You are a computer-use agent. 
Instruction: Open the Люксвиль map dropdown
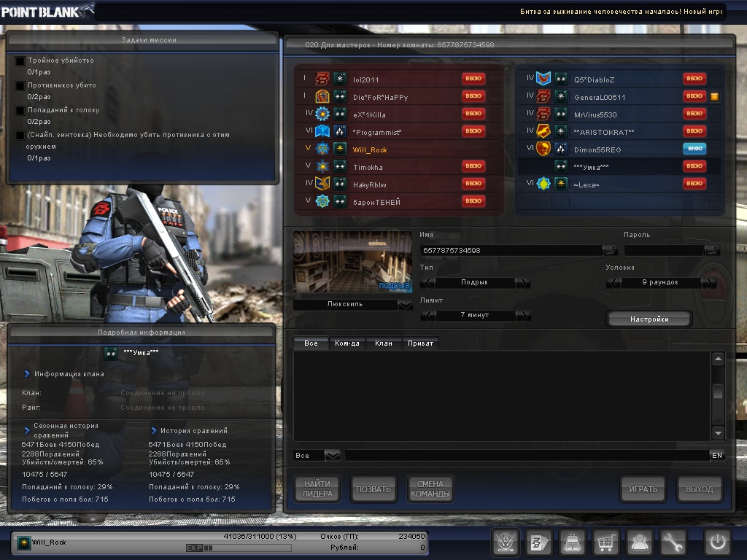(406, 305)
